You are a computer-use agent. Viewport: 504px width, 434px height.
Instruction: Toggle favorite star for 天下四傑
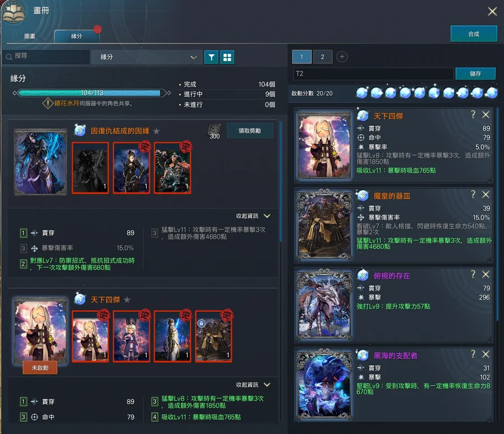click(127, 300)
